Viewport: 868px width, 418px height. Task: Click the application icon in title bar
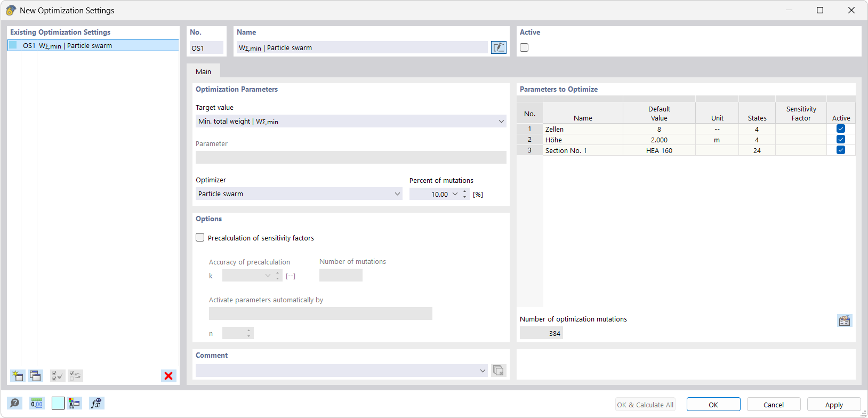pyautogui.click(x=11, y=10)
